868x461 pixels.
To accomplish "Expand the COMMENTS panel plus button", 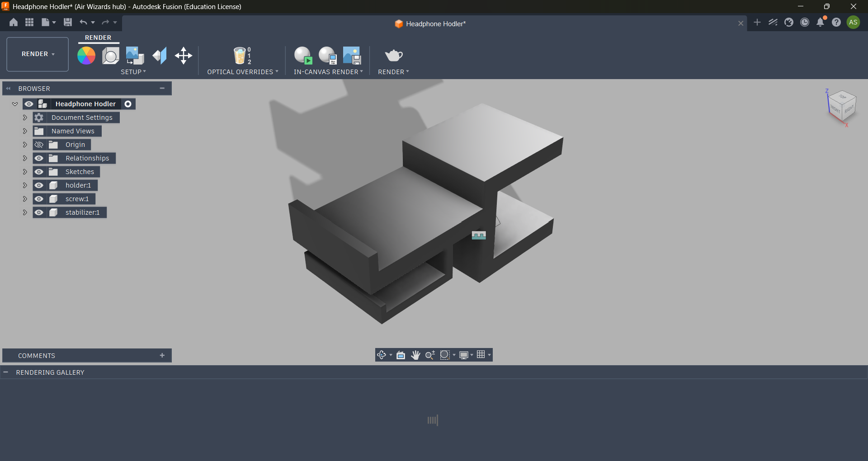I will 162,355.
